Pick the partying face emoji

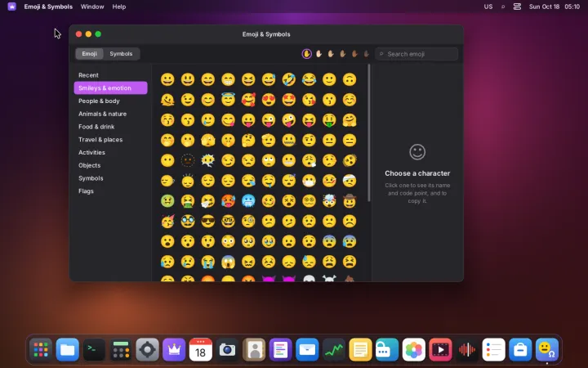point(167,222)
